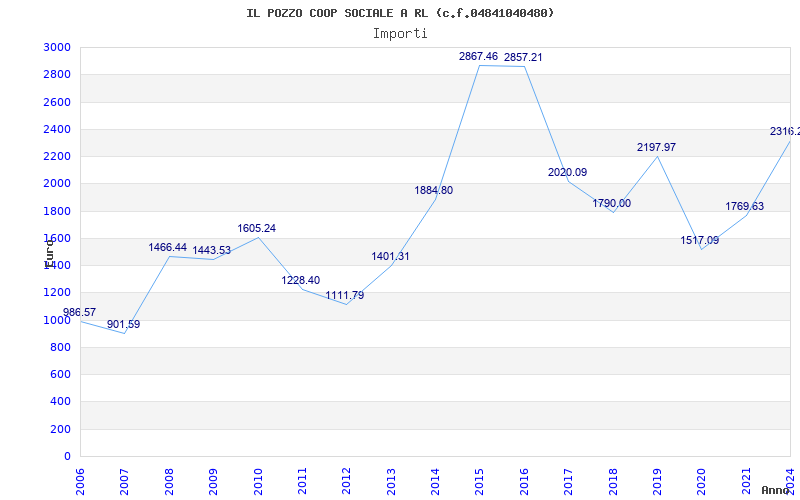Click x-axis year 2013
The width and height of the screenshot is (800, 500).
[391, 482]
